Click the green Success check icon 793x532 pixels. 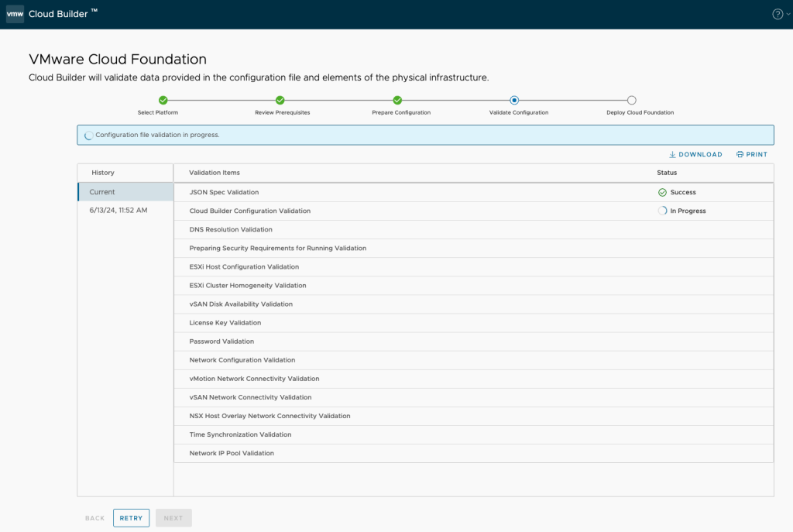coord(662,192)
